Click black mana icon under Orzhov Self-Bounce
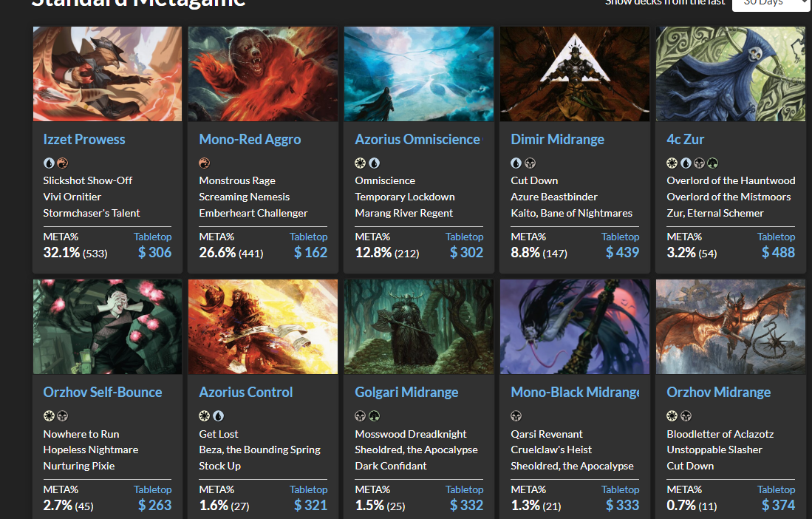 click(x=63, y=416)
